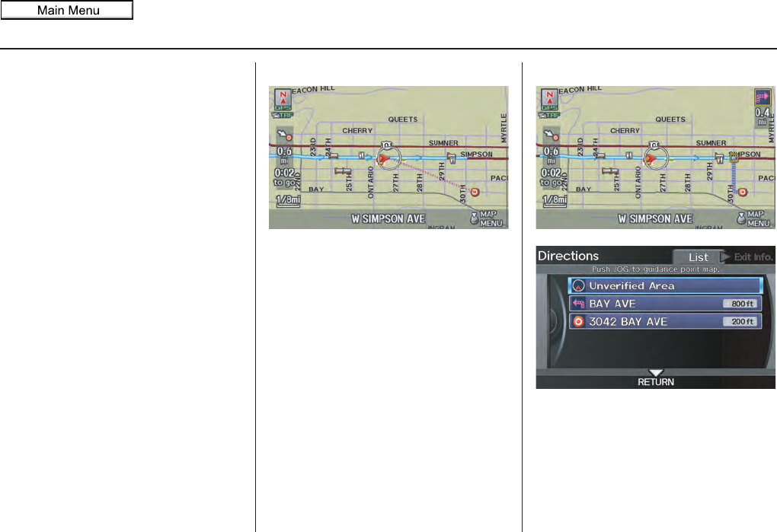Click the 800 ft distance value
This screenshot has width=777, height=532.
740,304
